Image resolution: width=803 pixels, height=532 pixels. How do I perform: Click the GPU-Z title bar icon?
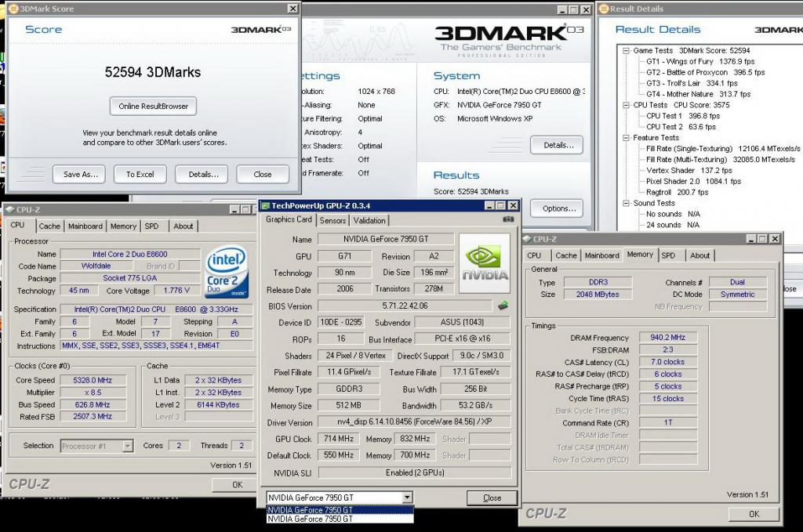(265, 205)
